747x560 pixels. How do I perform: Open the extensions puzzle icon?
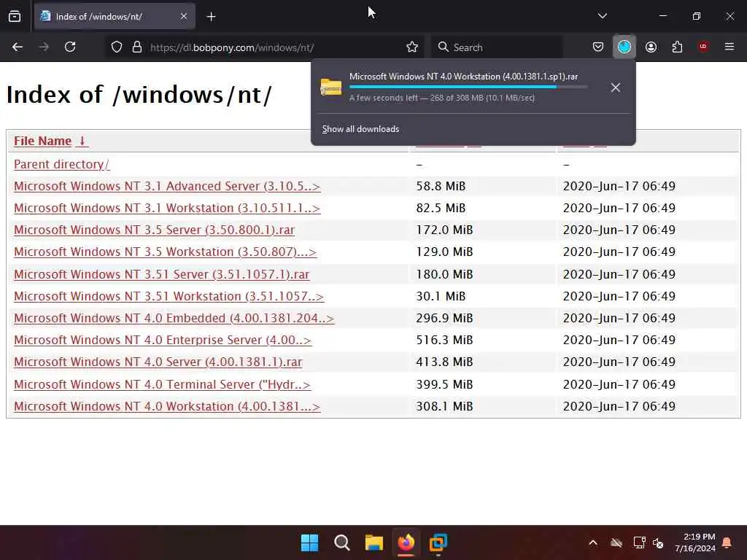pos(677,47)
